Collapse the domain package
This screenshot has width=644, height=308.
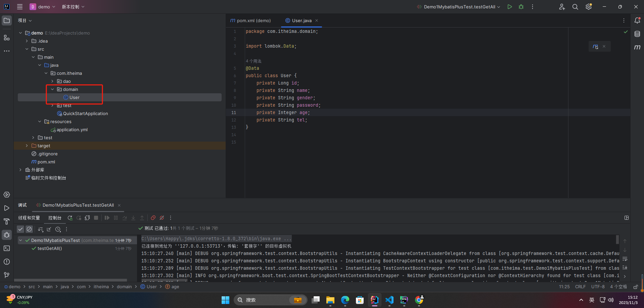(x=52, y=89)
